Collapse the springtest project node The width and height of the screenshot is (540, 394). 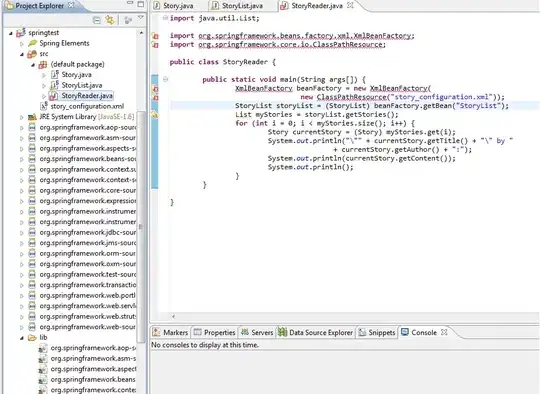[11, 33]
